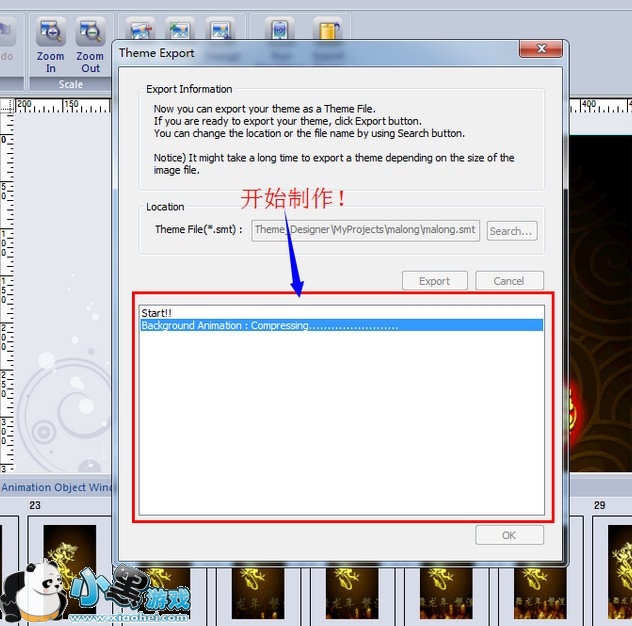Click the Theme File path field
The width and height of the screenshot is (632, 626).
click(x=365, y=230)
